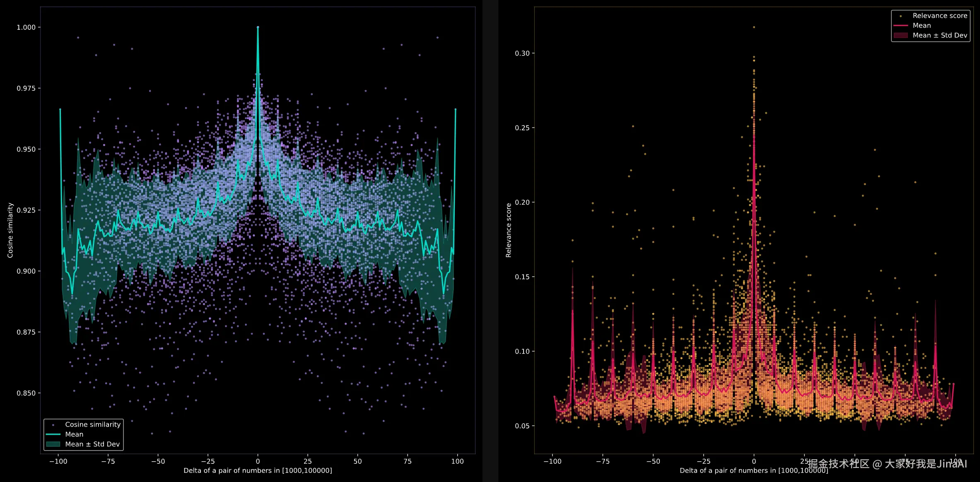Click the teal Mean line legend marker
This screenshot has height=482, width=980.
(53, 434)
